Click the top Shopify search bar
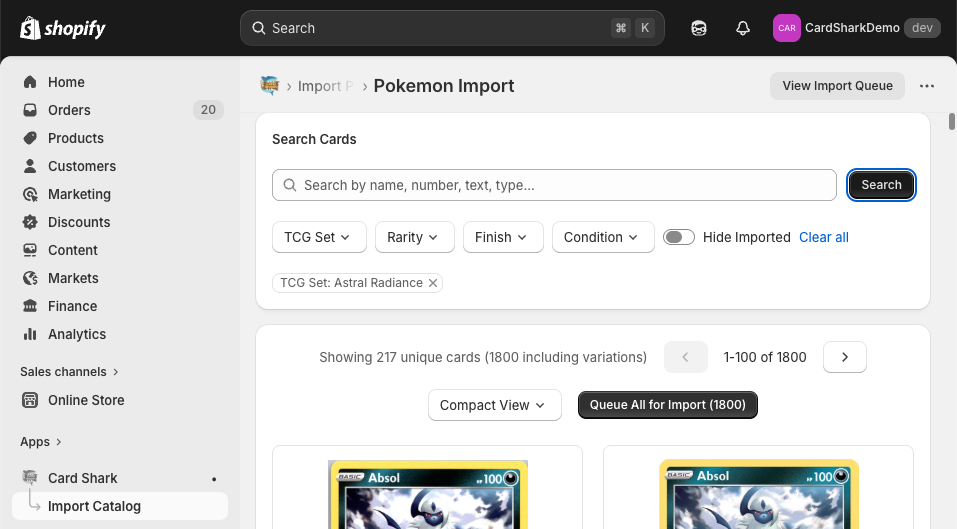 coord(452,28)
